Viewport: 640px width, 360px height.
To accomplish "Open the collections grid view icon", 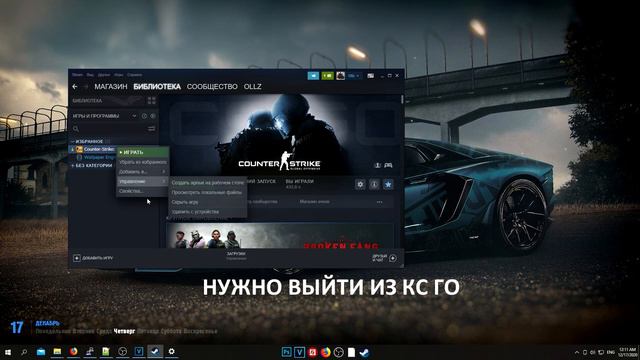I will point(152,100).
